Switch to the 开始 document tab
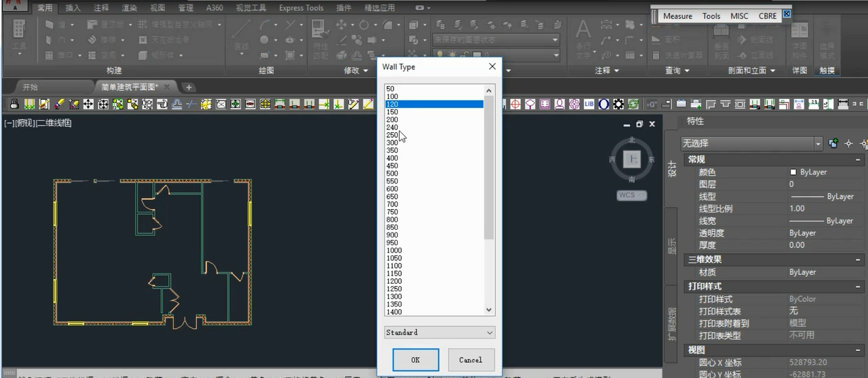The width and height of the screenshot is (868, 378). 30,87
